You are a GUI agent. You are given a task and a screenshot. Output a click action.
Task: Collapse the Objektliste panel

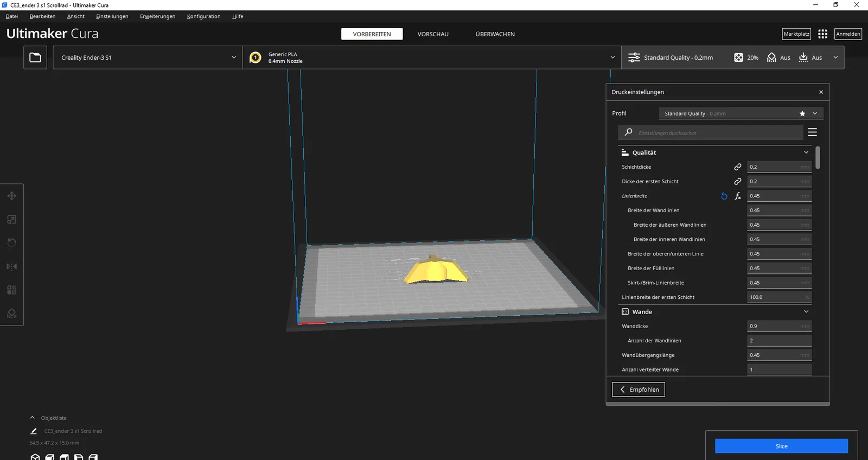pos(33,418)
